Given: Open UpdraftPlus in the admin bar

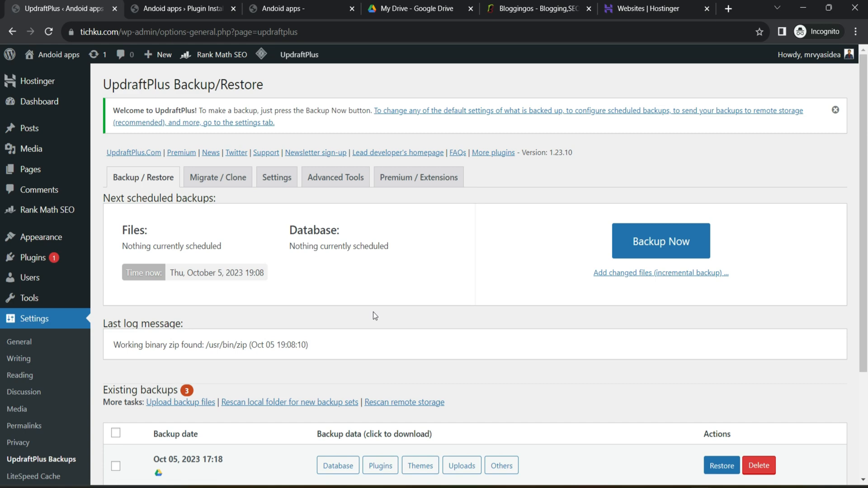Looking at the screenshot, I should 299,55.
